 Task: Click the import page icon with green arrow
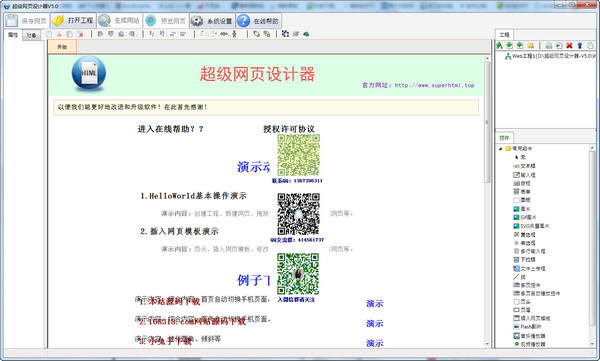(559, 46)
